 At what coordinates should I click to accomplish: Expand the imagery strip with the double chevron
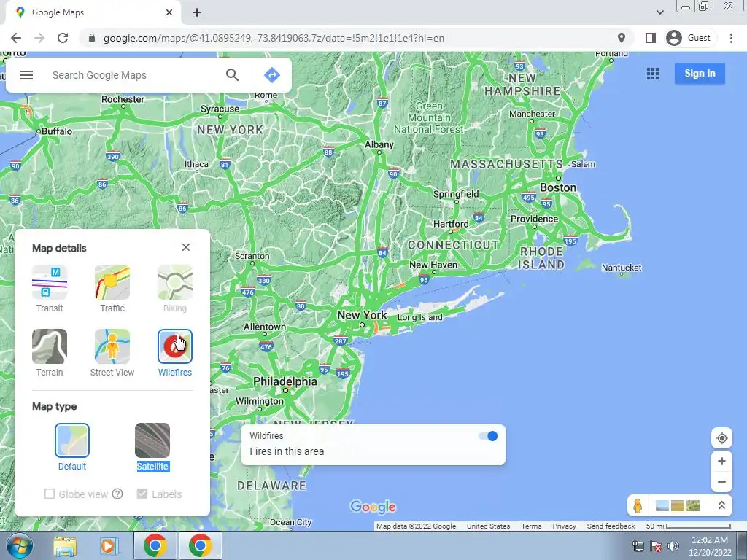(x=721, y=505)
